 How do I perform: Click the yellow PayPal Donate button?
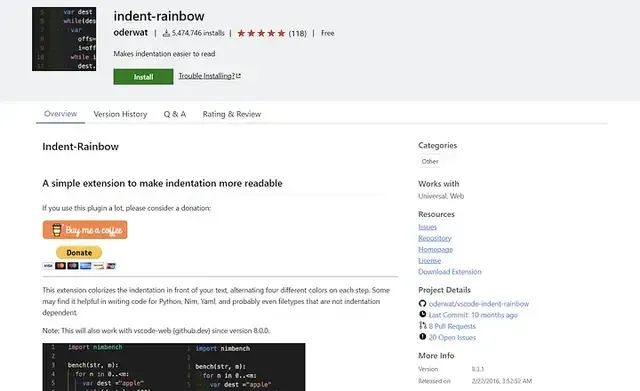click(x=79, y=253)
